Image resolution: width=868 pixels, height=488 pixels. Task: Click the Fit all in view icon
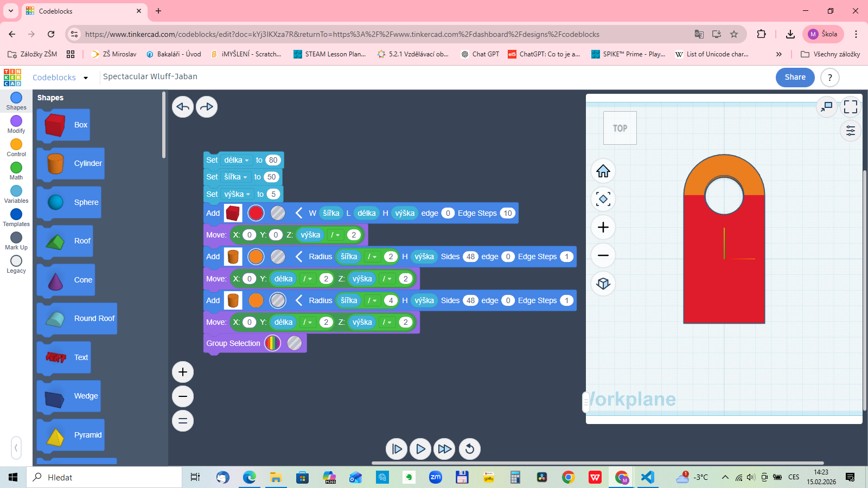pos(603,199)
